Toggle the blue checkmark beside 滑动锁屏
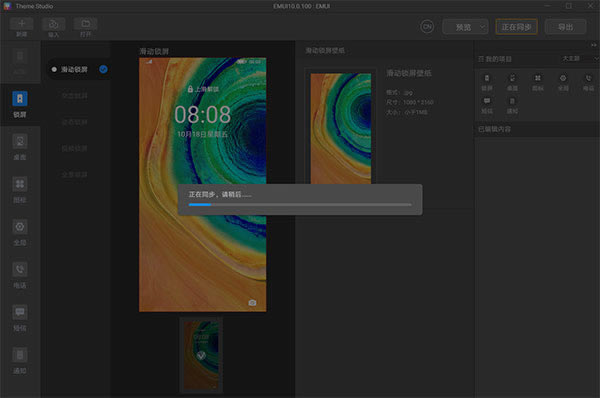Viewport: 600px width, 398px height. click(x=103, y=69)
